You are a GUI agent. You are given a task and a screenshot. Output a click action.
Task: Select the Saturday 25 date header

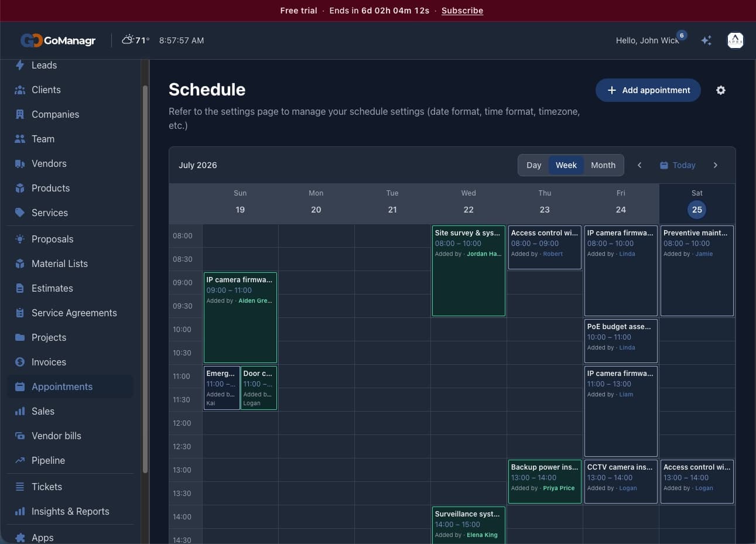click(x=697, y=204)
